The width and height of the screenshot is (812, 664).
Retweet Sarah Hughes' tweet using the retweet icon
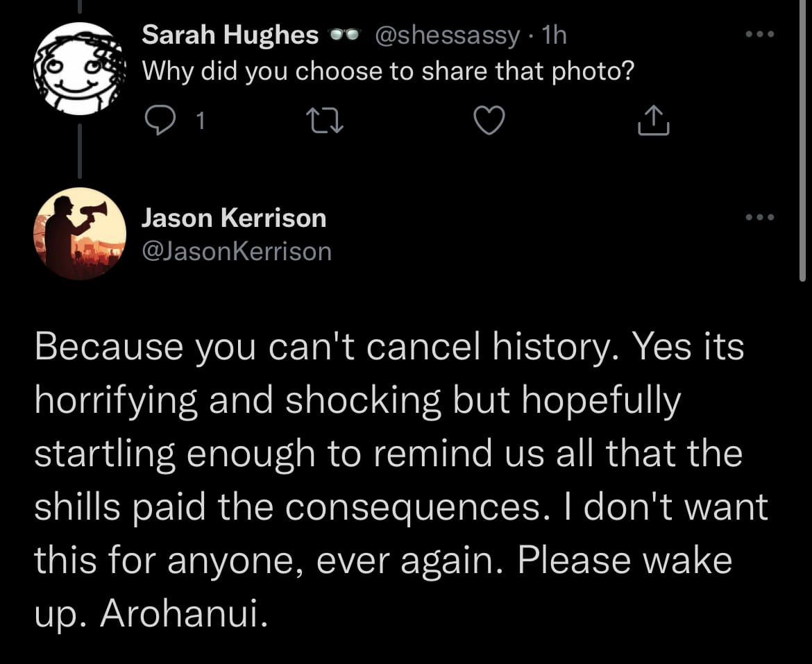click(x=325, y=121)
